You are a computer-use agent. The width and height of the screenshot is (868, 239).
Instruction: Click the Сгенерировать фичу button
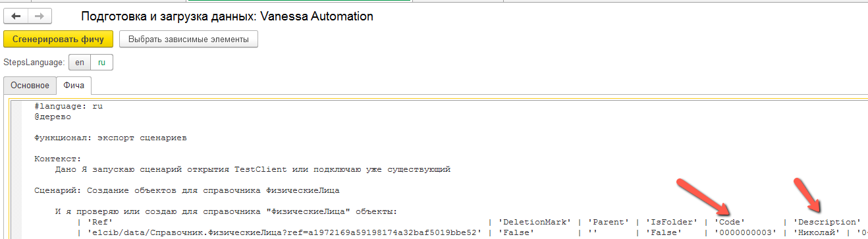[58, 40]
